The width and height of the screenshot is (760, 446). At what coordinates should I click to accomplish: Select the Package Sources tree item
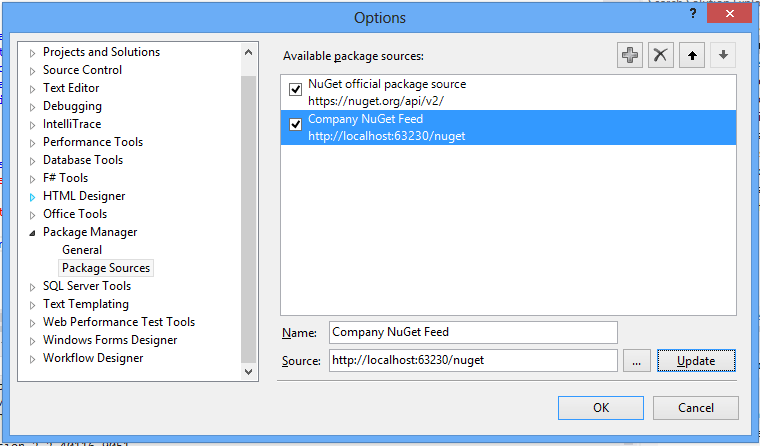(x=106, y=268)
